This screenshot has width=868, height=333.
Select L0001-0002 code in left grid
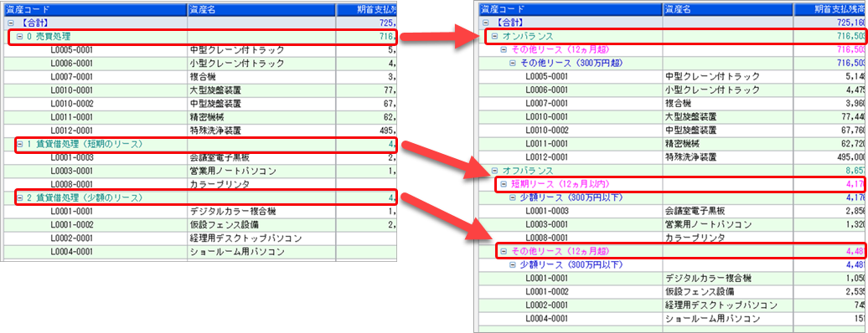[x=71, y=224]
